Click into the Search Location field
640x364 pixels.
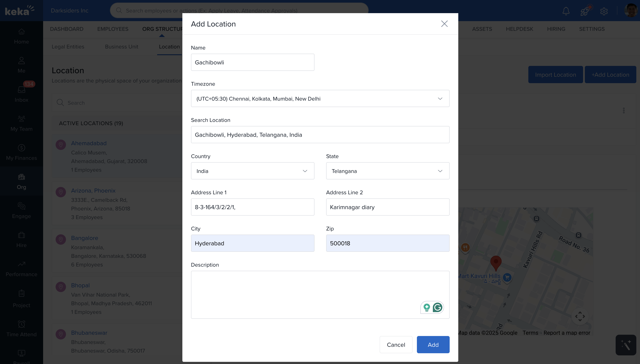pyautogui.click(x=320, y=135)
